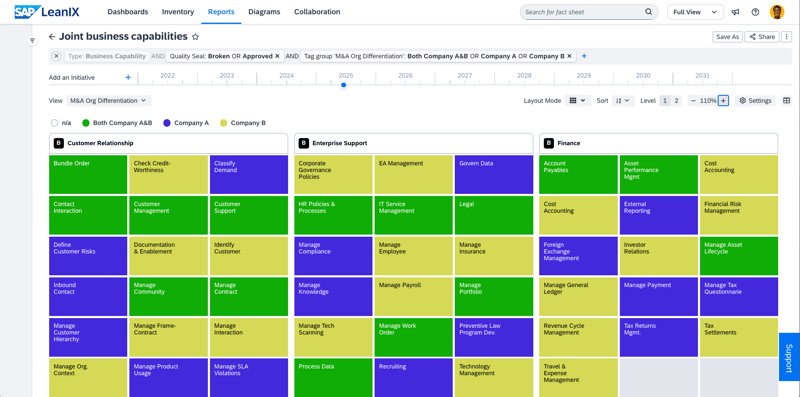Open the Diagrams tab
The image size is (800, 397).
(x=264, y=12)
